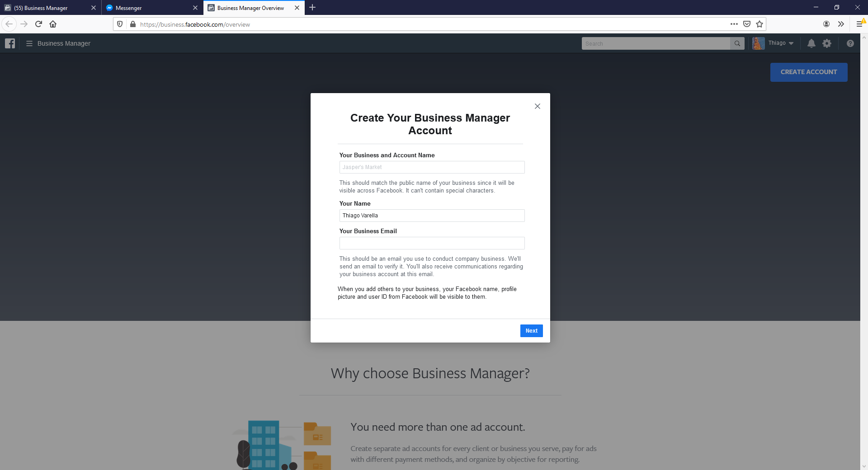Go forward in browser history
The height and width of the screenshot is (470, 868).
point(24,24)
